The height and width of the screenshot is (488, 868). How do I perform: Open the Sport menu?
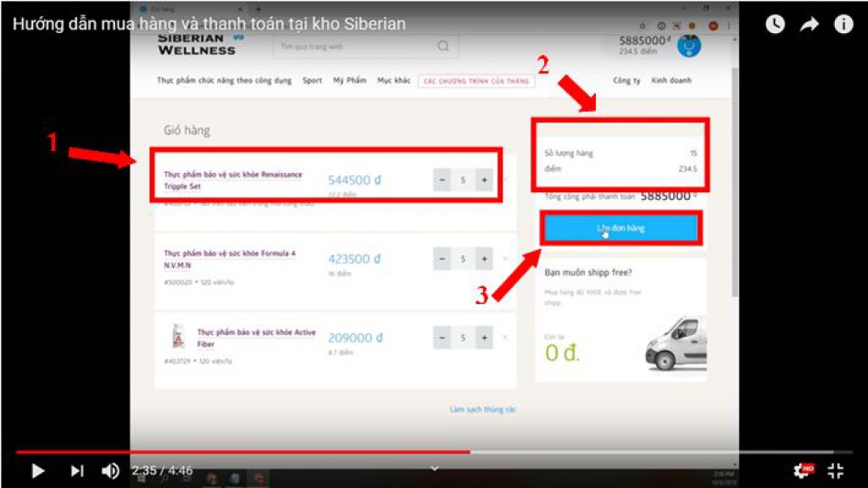(312, 80)
